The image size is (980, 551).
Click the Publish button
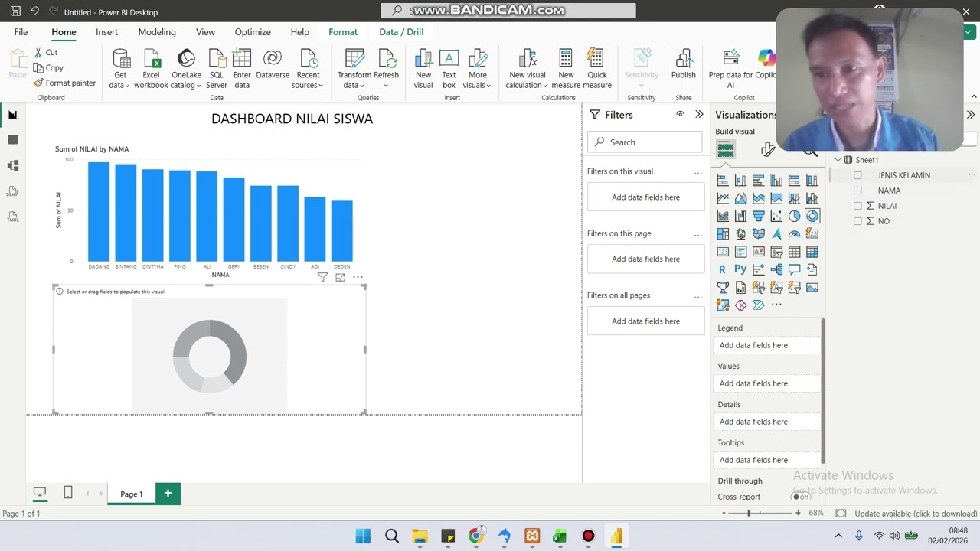coord(684,64)
